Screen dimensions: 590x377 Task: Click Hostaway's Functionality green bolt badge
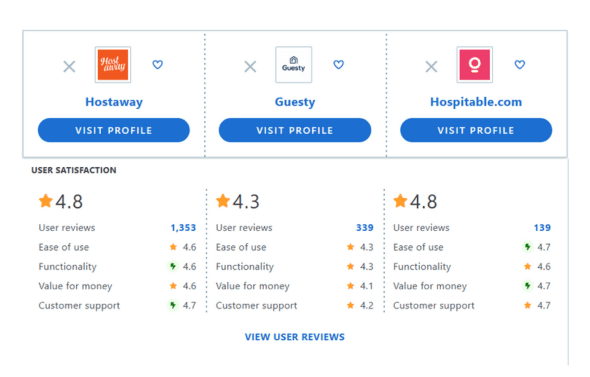pyautogui.click(x=173, y=266)
